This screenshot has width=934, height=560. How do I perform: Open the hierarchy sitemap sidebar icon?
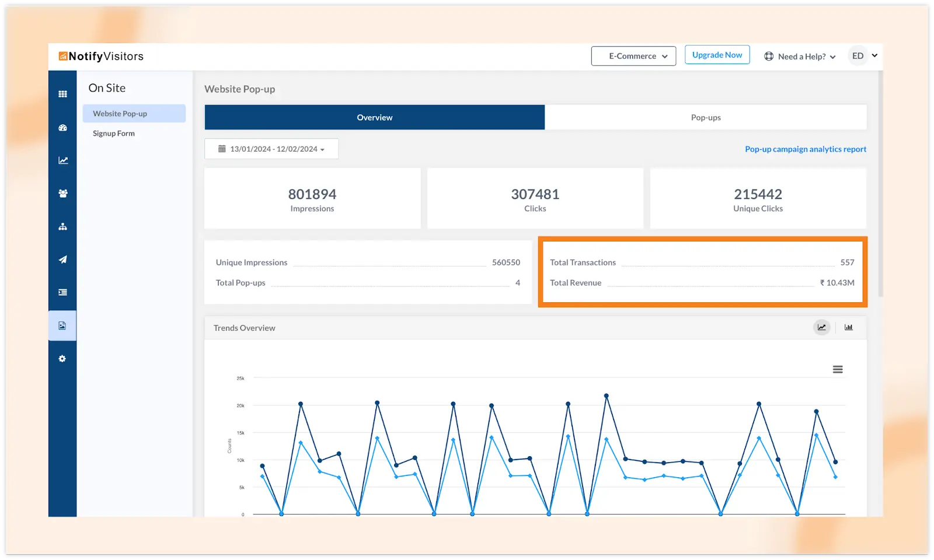click(x=62, y=226)
